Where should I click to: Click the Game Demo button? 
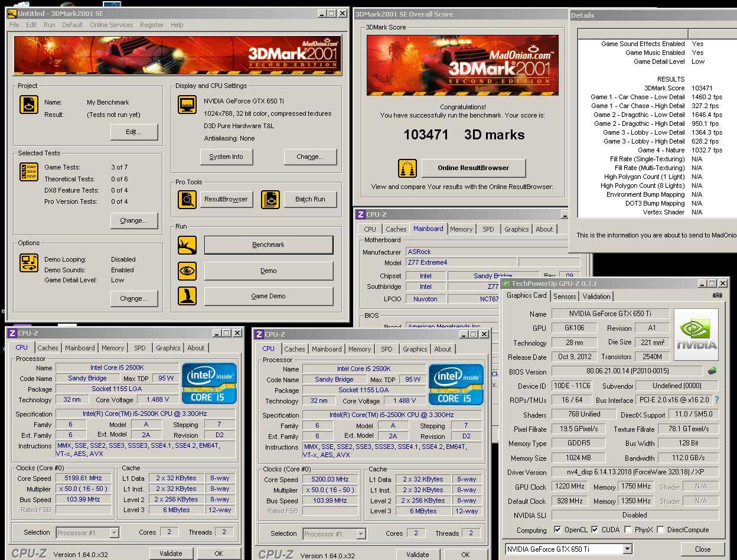[x=269, y=296]
